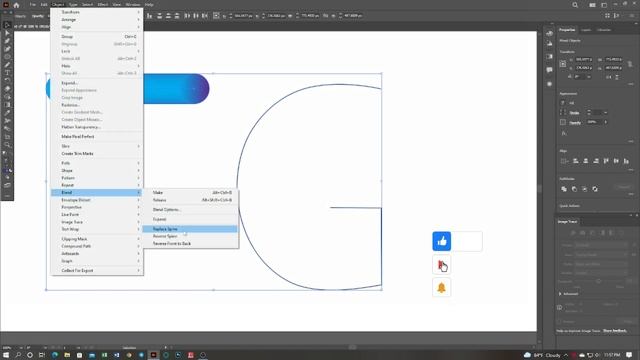Open the Effect menu in the menu bar

[103, 4]
